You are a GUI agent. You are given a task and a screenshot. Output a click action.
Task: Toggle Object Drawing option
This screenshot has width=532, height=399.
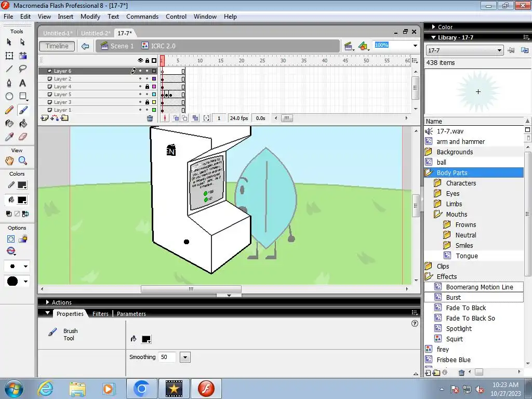pyautogui.click(x=11, y=239)
